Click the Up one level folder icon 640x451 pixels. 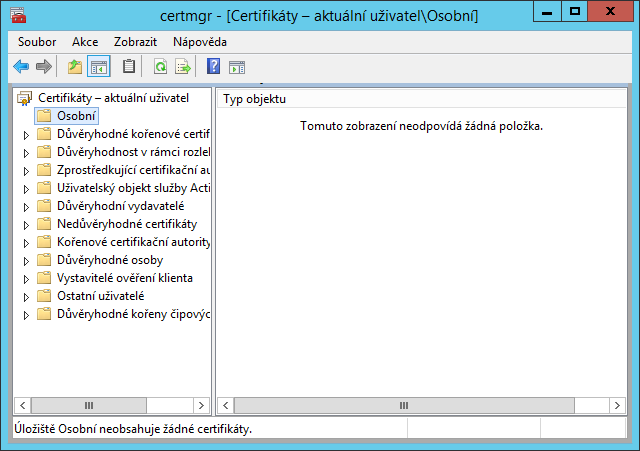click(x=75, y=67)
